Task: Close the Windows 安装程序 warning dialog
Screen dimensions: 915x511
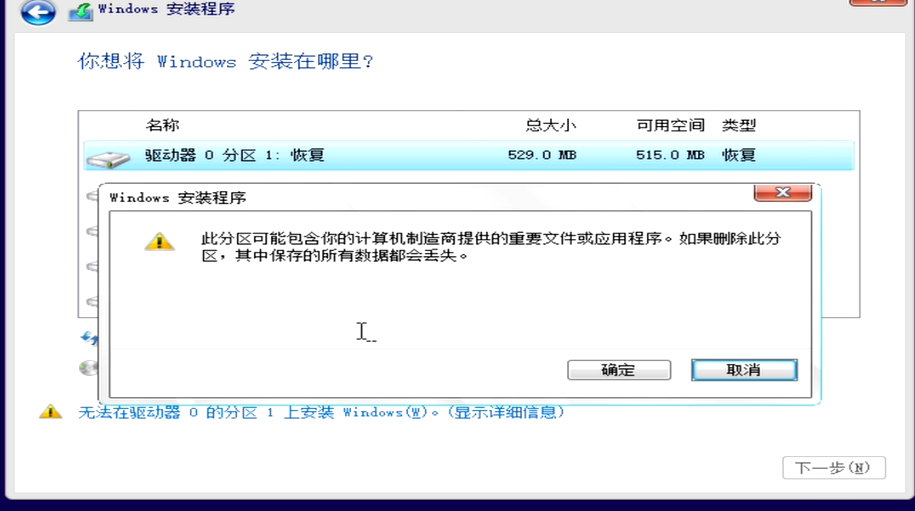Action: [783, 192]
